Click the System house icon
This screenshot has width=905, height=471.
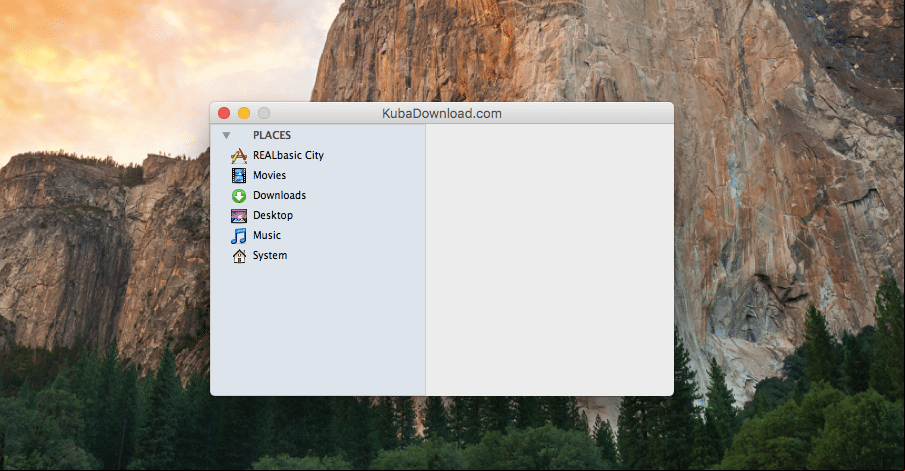click(x=239, y=256)
